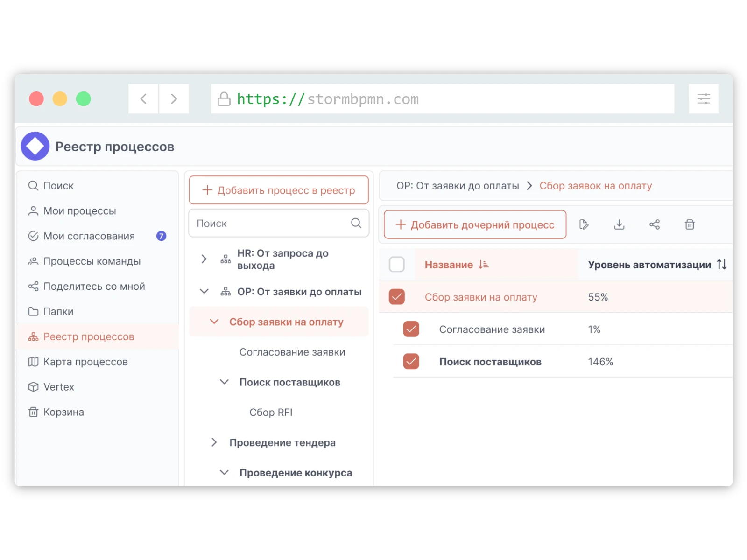Click Добавить процесс в реестр button
Image resolution: width=747 pixels, height=560 pixels.
279,190
